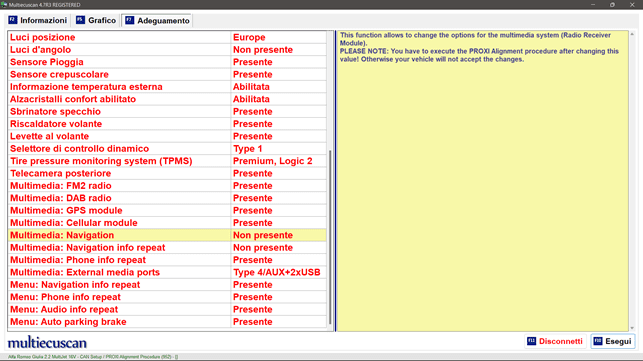
Task: Select the Riscaldatore volante row
Action: tap(167, 124)
